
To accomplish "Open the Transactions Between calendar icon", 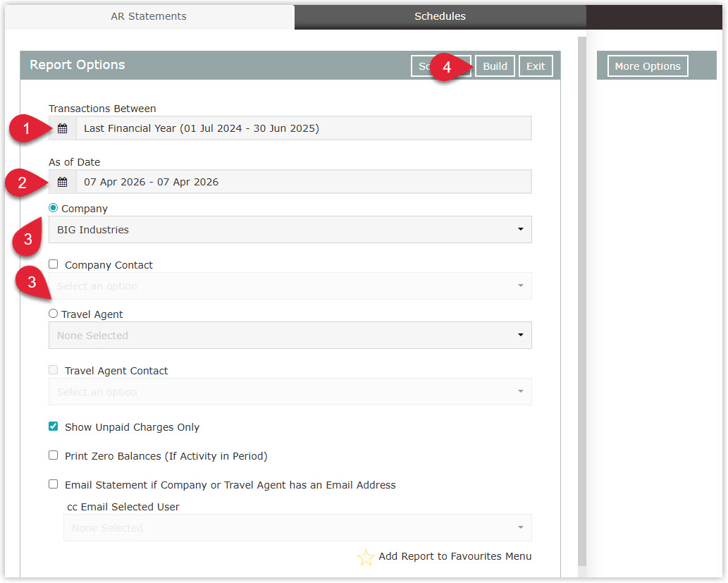I will pyautogui.click(x=62, y=129).
